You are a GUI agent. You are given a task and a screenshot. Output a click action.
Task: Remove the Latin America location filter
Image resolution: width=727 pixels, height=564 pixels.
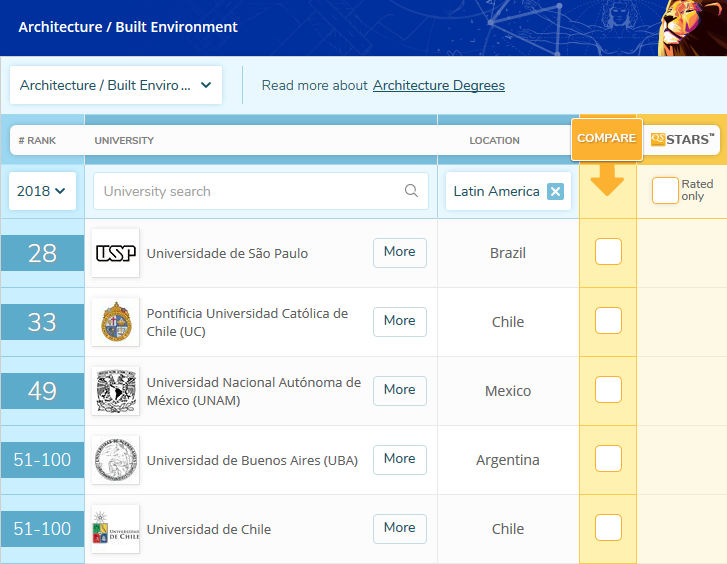[555, 191]
